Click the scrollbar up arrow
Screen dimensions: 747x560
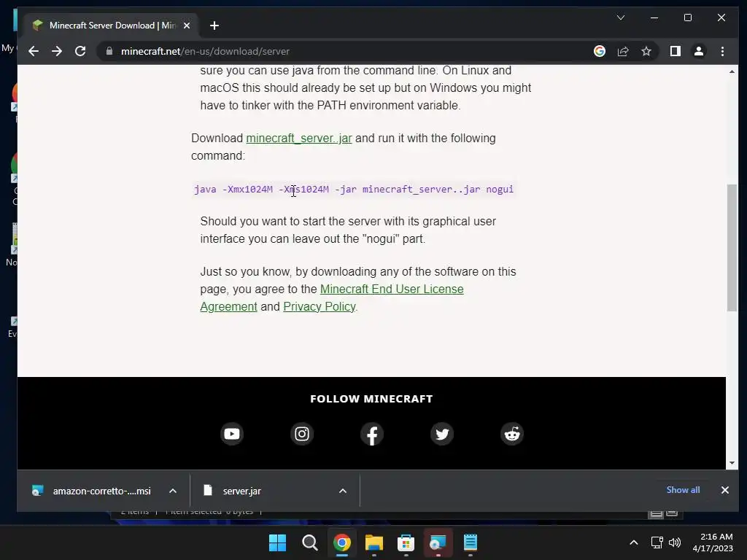coord(732,71)
